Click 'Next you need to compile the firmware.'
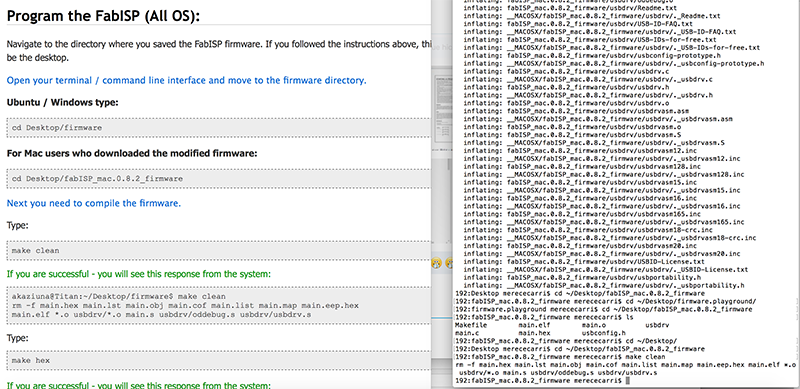The width and height of the screenshot is (800, 389). tap(94, 203)
